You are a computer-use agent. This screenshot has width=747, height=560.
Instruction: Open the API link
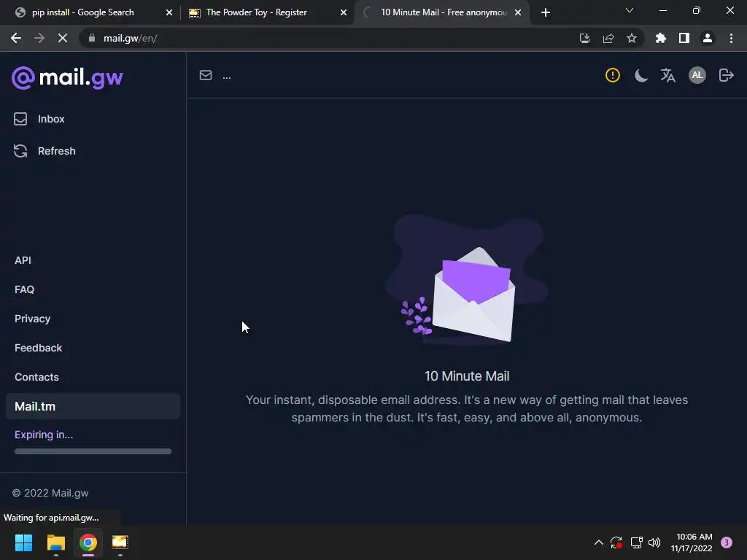(x=23, y=260)
